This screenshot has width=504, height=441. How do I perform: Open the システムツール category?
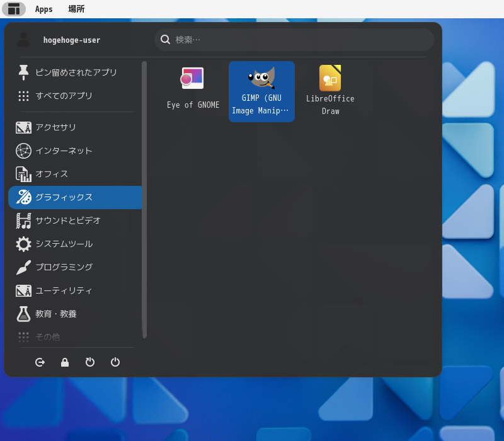click(x=75, y=244)
